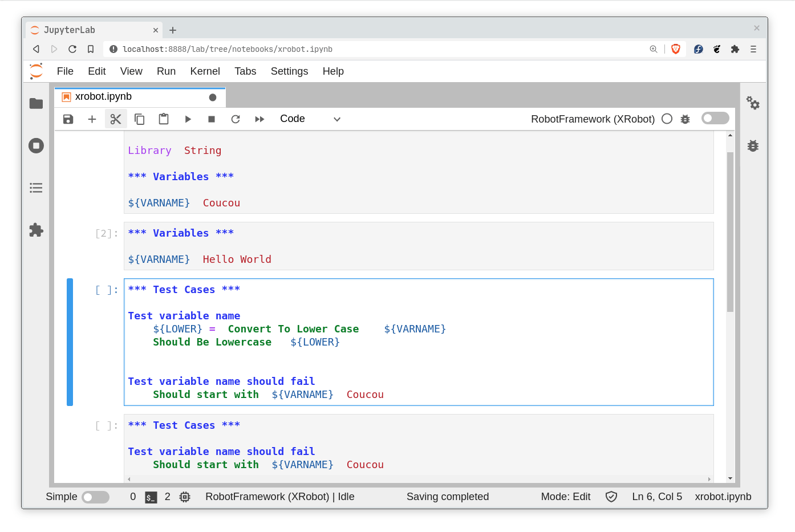Insert a new cell below with the plus icon

coord(92,119)
